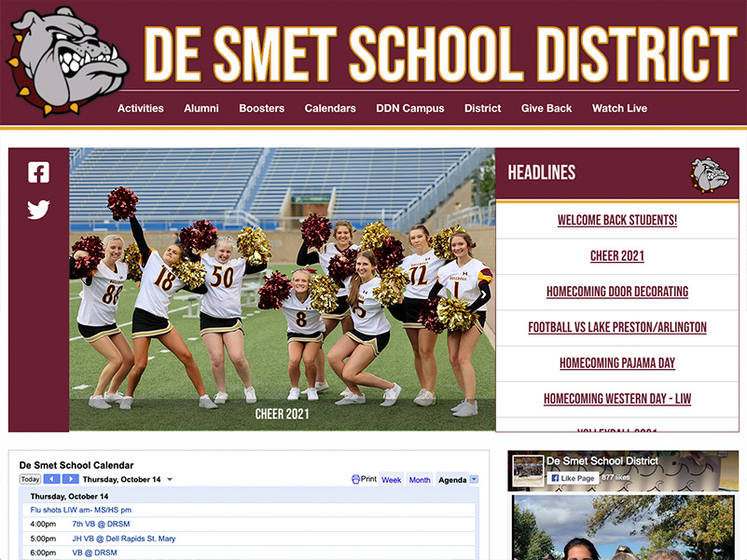Open the 7th VB @ DRSM event
Image resolution: width=747 pixels, height=560 pixels.
(x=101, y=524)
